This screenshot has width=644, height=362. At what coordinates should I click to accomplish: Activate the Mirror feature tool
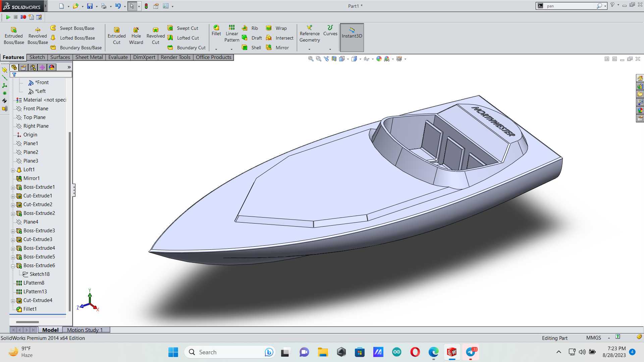coord(277,48)
